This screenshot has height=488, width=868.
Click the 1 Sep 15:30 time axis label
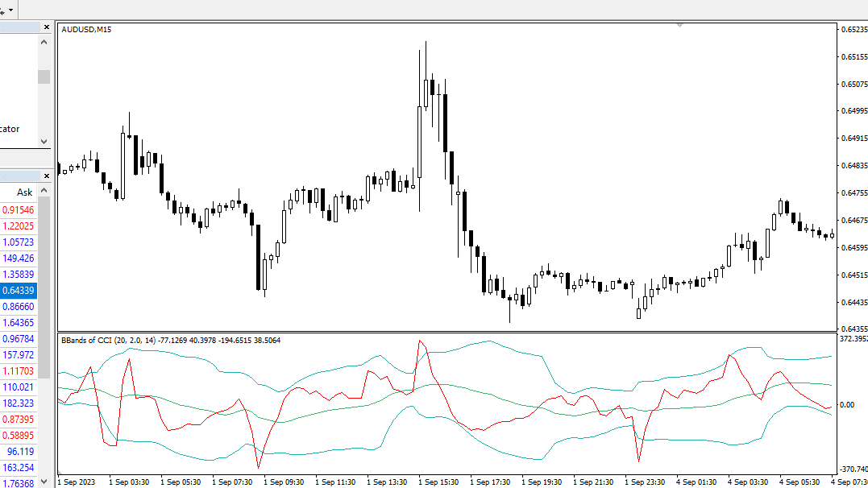[x=438, y=482]
